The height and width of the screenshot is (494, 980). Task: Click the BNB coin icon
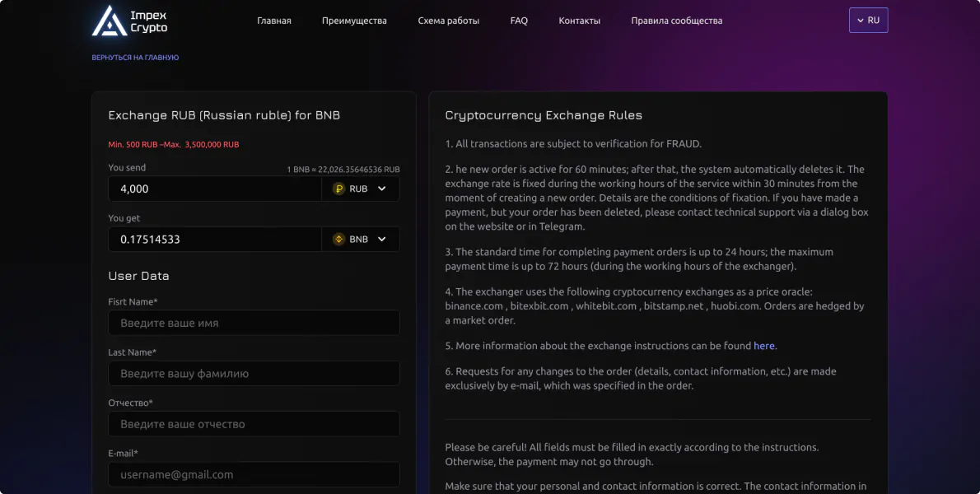pyautogui.click(x=338, y=240)
